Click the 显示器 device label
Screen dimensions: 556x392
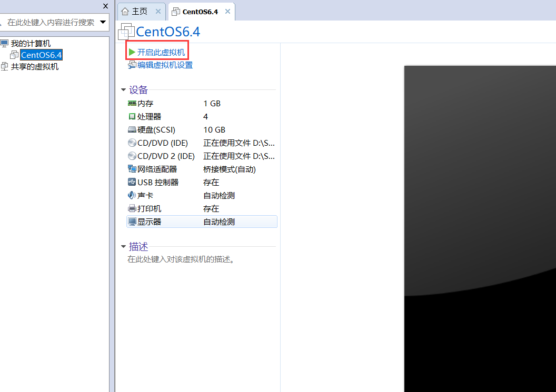[x=149, y=222]
